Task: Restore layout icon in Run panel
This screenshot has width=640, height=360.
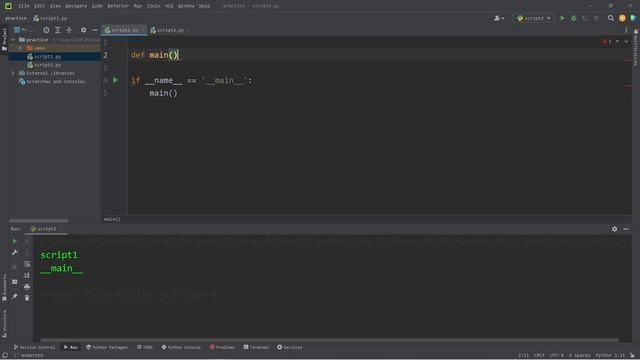Action: (15, 282)
